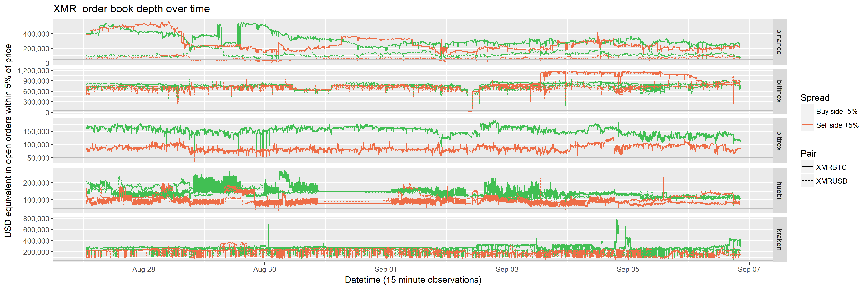The width and height of the screenshot is (868, 289).
Task: Click the '900,000' tick label on bitfinex axis
Action: tap(36, 81)
